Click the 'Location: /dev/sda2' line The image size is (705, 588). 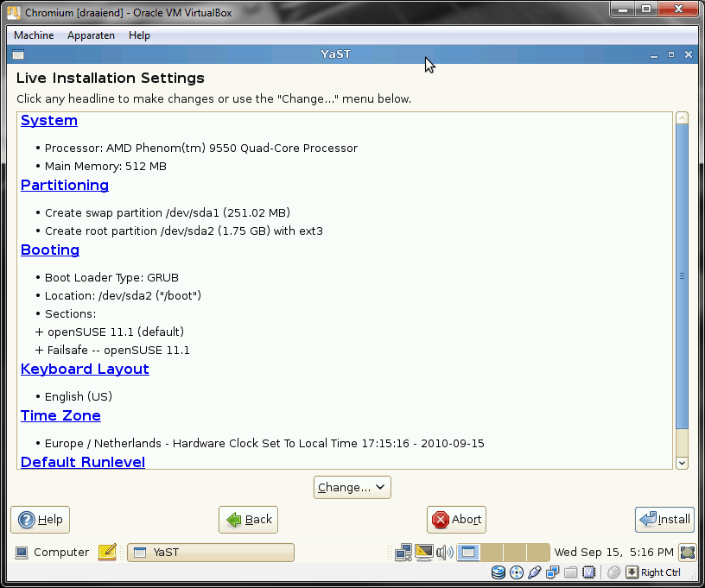123,295
